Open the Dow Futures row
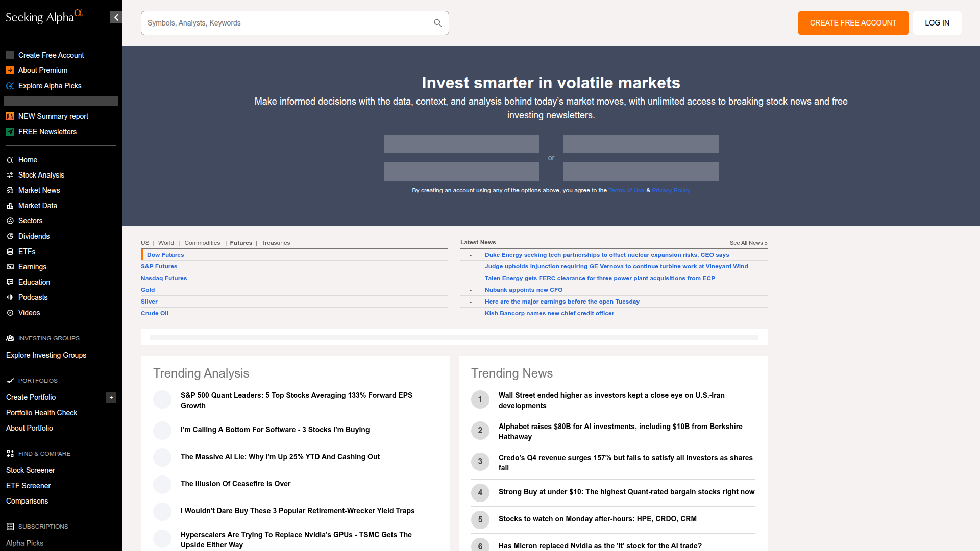 tap(295, 255)
